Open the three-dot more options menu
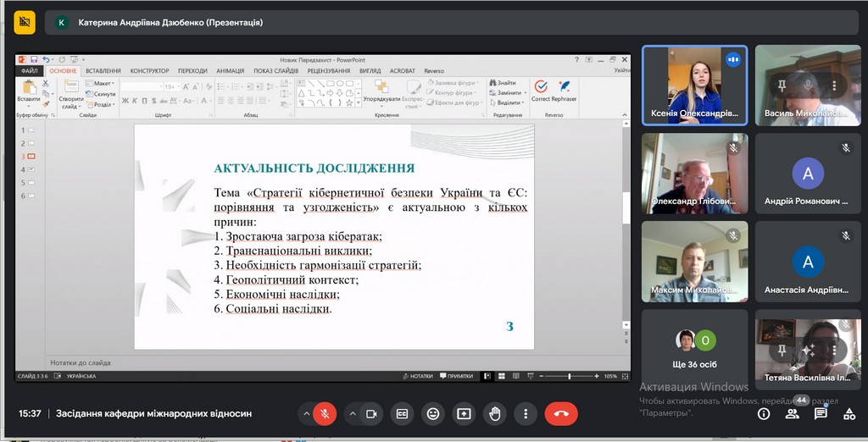 (526, 414)
